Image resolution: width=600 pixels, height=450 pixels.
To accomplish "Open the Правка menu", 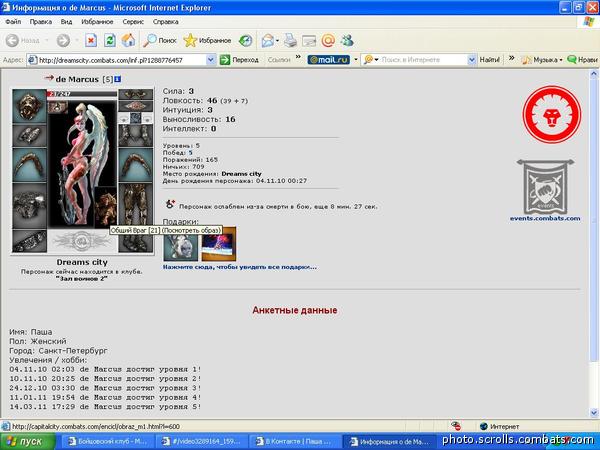I will click(x=41, y=22).
